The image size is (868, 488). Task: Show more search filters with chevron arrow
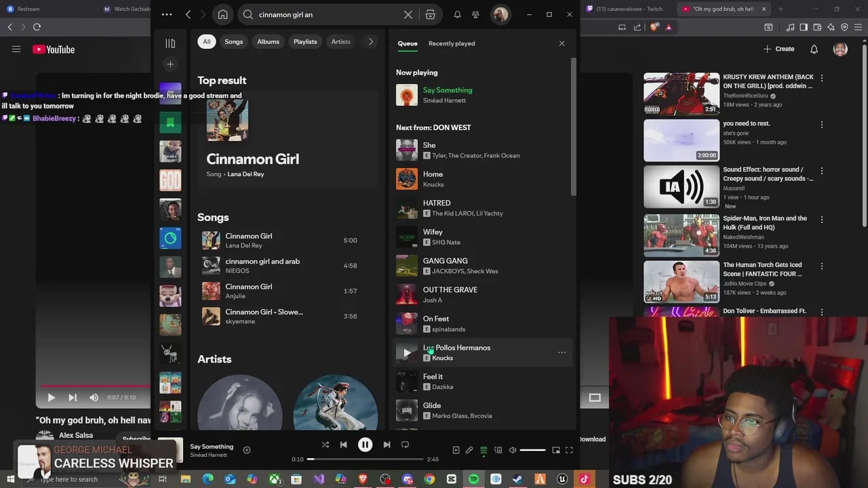[x=370, y=42]
